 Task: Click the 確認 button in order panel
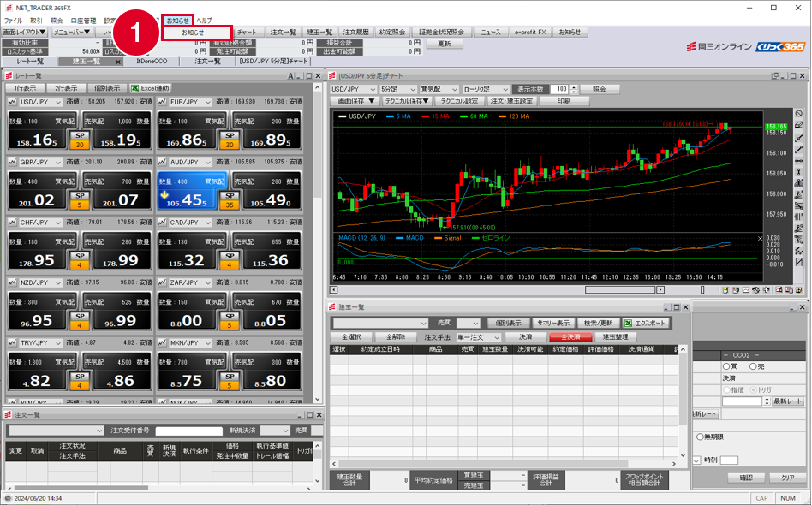click(746, 478)
